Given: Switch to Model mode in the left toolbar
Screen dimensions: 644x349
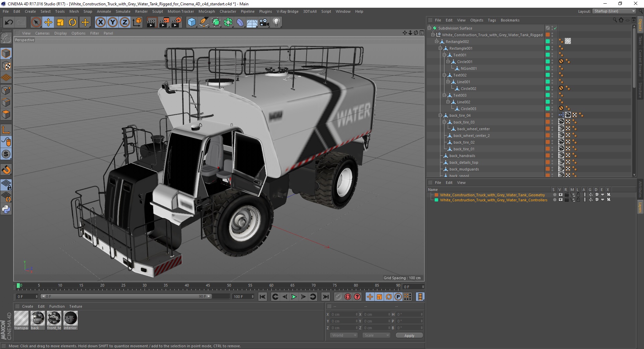Looking at the screenshot, I should point(6,53).
